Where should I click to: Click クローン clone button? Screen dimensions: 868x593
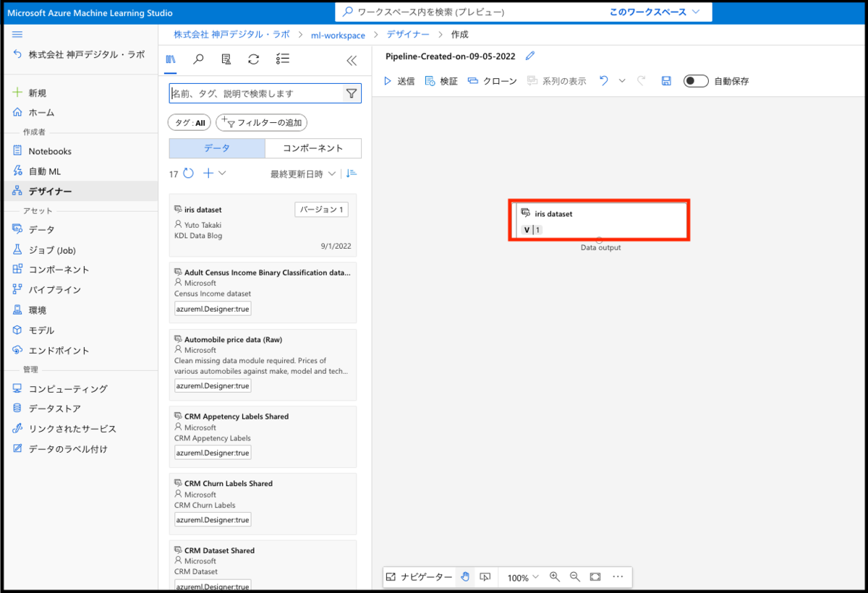pos(493,81)
